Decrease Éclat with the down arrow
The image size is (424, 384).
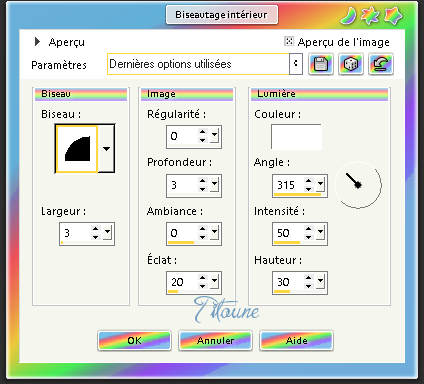click(x=202, y=286)
